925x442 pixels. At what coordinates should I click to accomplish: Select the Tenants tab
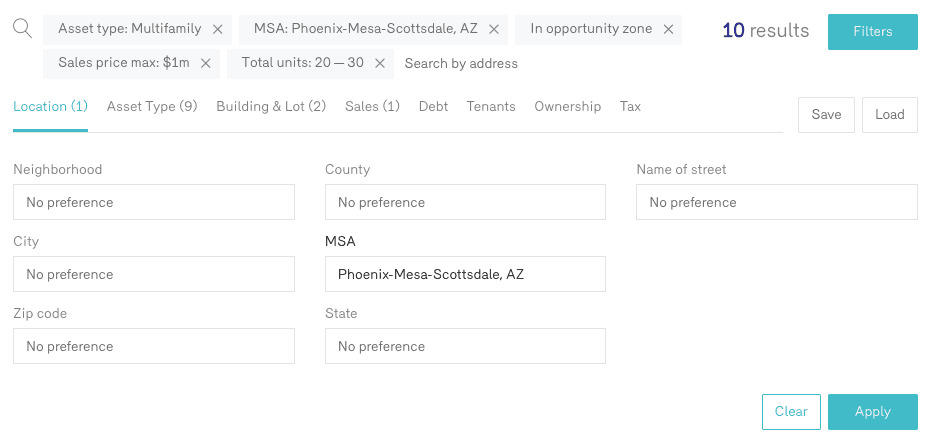[491, 107]
